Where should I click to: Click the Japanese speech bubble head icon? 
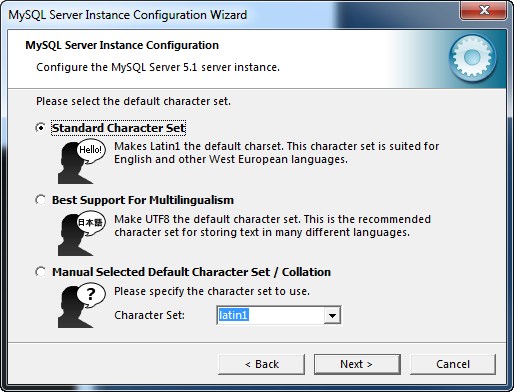click(81, 234)
